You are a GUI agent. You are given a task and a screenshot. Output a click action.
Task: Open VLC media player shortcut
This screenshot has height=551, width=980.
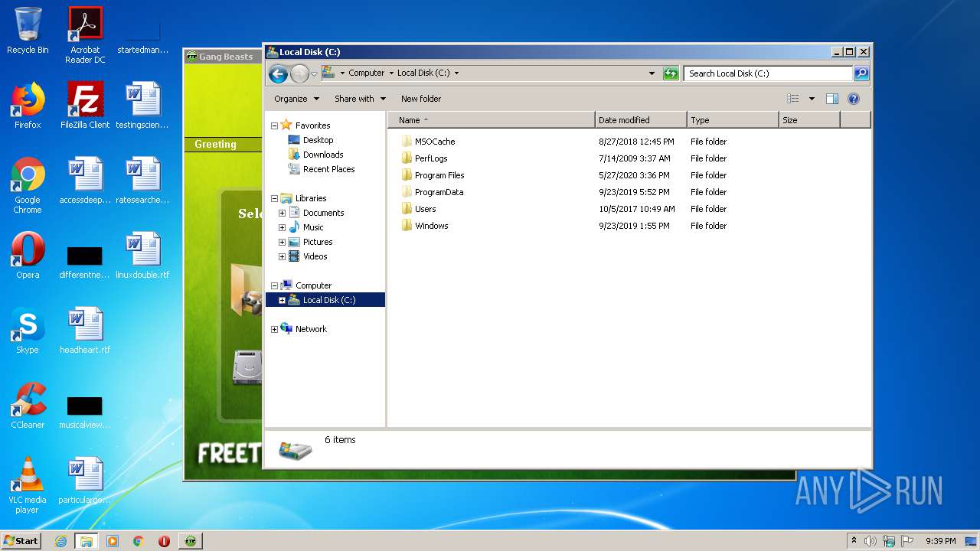pos(28,485)
